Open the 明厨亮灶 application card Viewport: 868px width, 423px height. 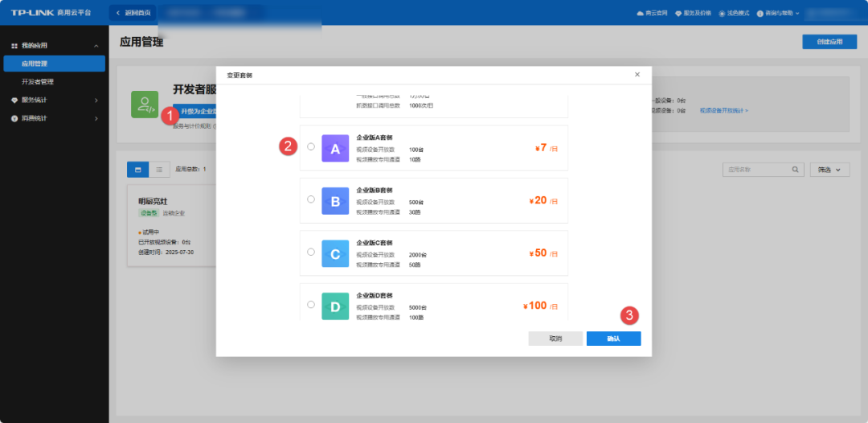click(172, 226)
